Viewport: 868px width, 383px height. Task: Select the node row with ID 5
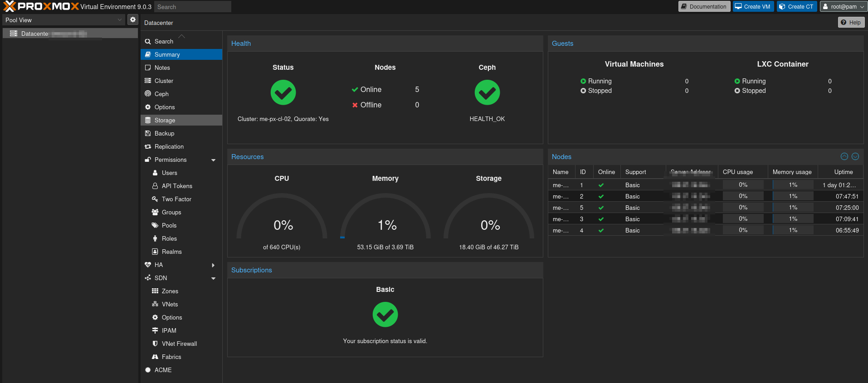click(706, 208)
